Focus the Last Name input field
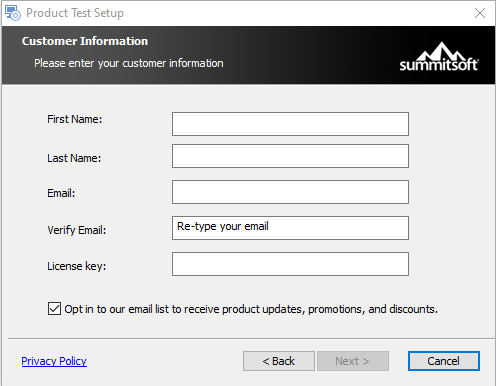 pyautogui.click(x=290, y=156)
